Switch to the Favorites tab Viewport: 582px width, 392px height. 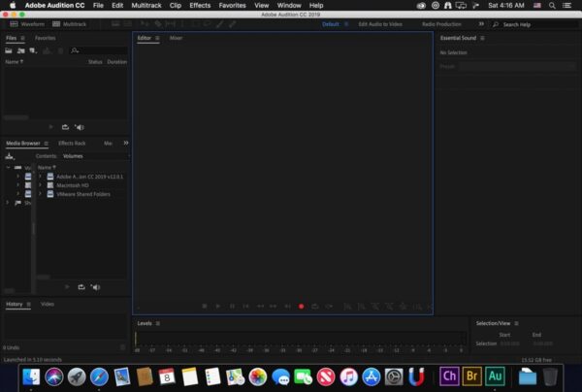coord(46,38)
